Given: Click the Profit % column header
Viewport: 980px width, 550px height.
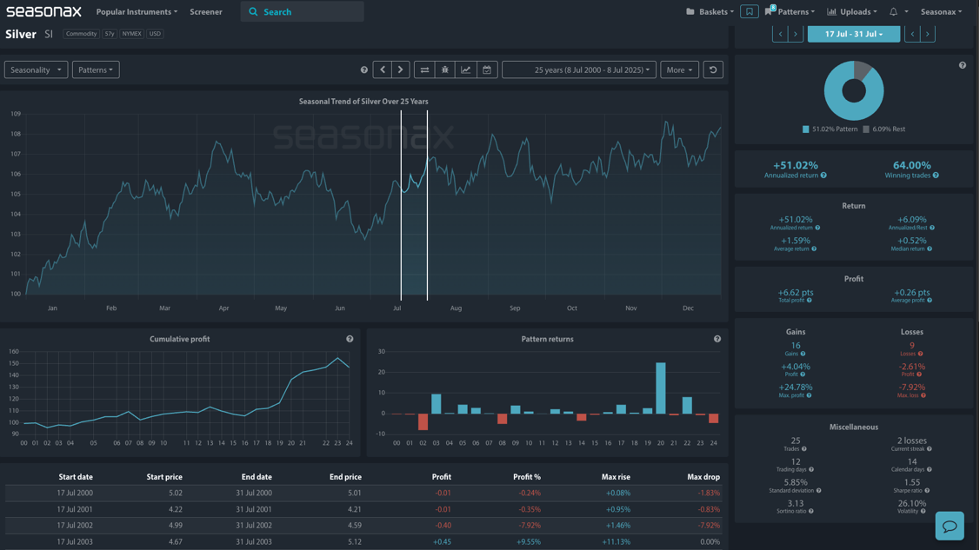Looking at the screenshot, I should [x=527, y=477].
